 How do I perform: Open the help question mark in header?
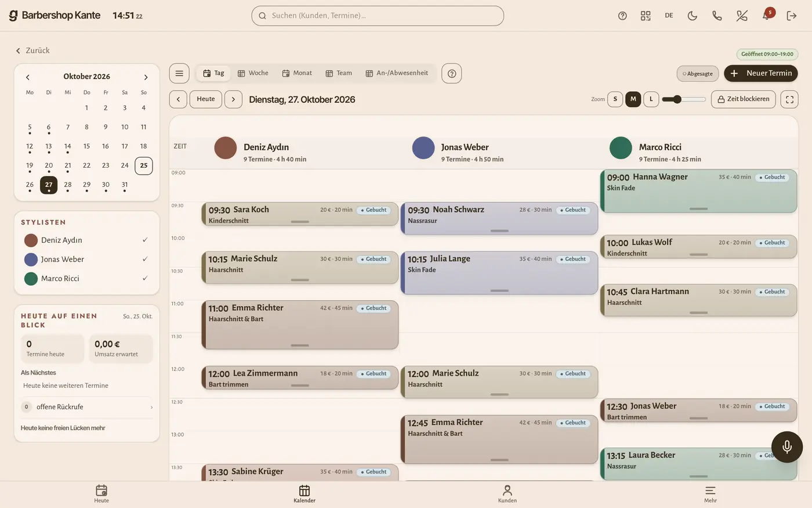tap(622, 16)
